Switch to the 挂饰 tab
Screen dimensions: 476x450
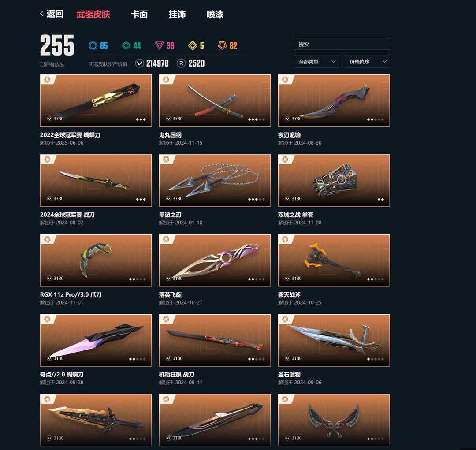coord(177,14)
